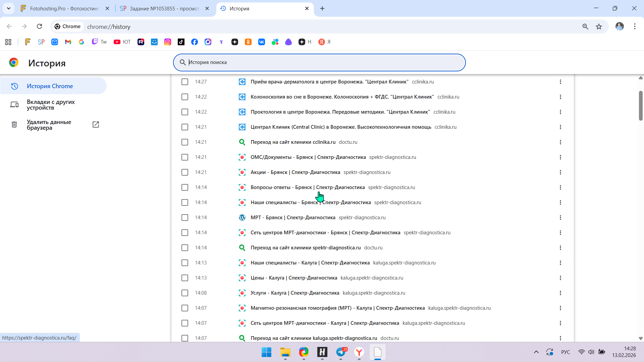Open Проктология в центре Воронежа history link

(340, 112)
